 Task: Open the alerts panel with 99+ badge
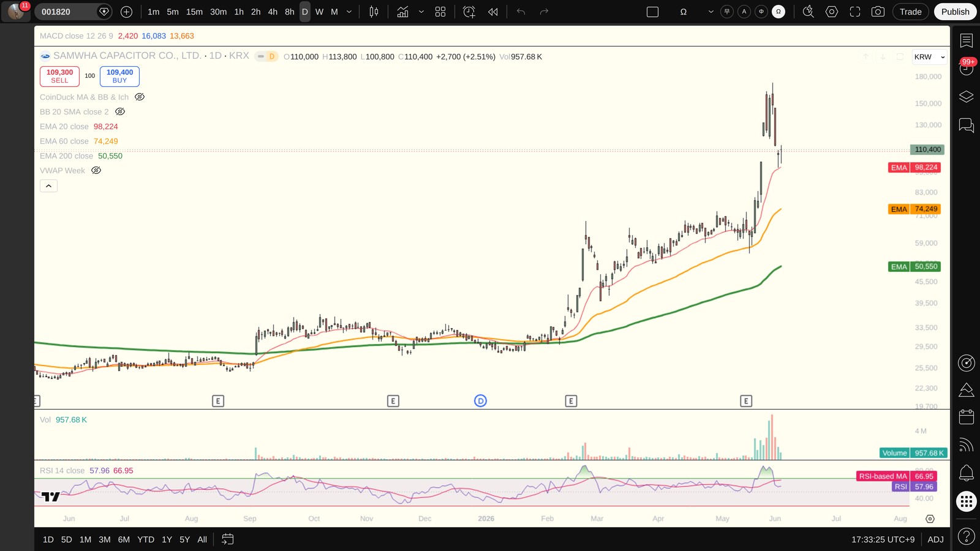click(x=967, y=67)
